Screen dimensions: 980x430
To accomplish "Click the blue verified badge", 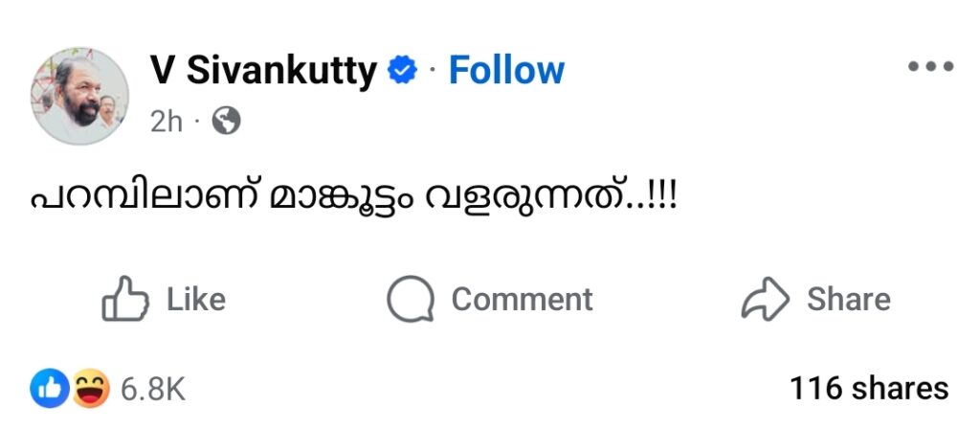I will point(403,70).
